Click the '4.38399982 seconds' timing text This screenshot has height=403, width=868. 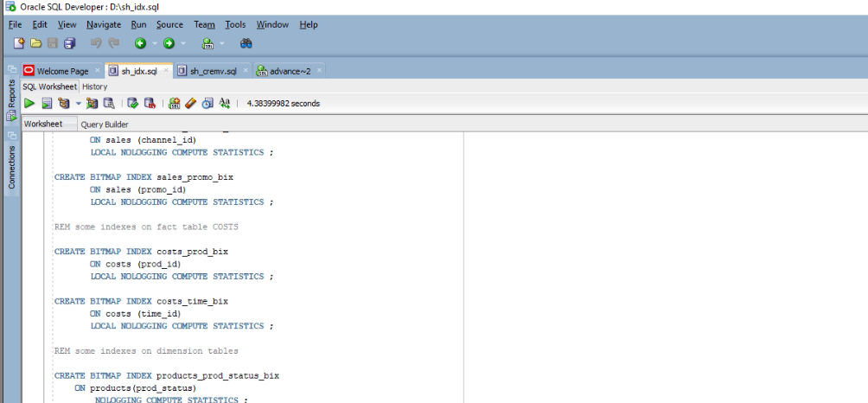click(x=283, y=104)
